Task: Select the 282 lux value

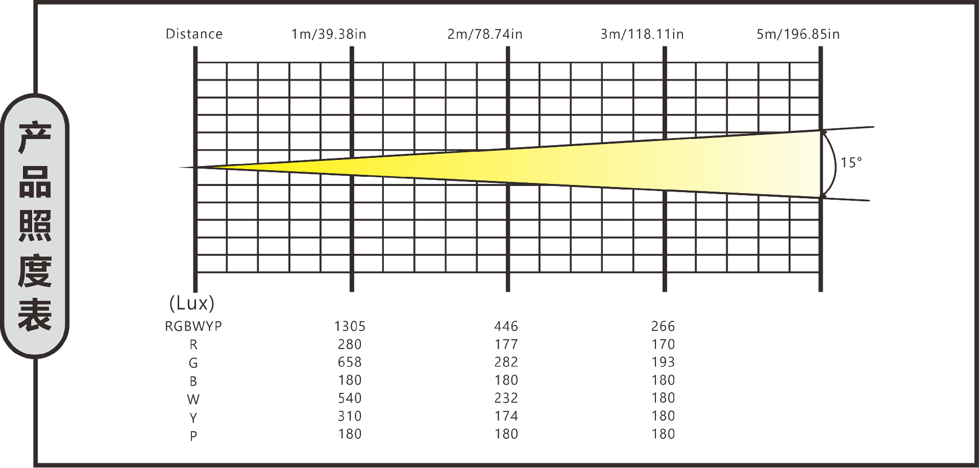Action: (506, 362)
